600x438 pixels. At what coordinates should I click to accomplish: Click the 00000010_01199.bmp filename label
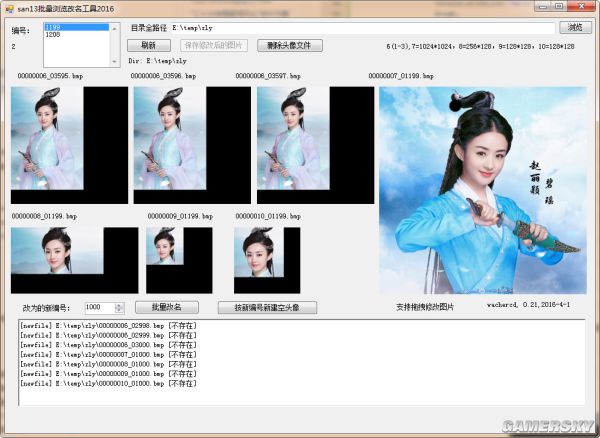point(268,216)
